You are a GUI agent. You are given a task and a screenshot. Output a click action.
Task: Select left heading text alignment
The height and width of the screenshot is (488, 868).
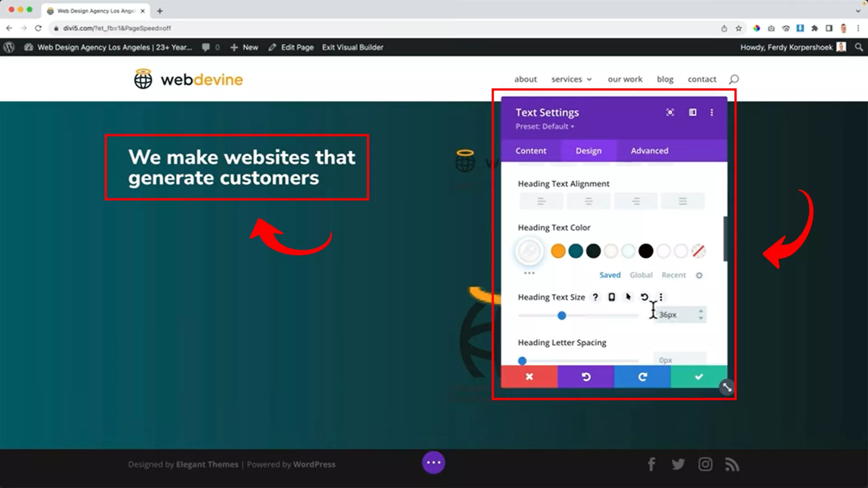pyautogui.click(x=541, y=201)
